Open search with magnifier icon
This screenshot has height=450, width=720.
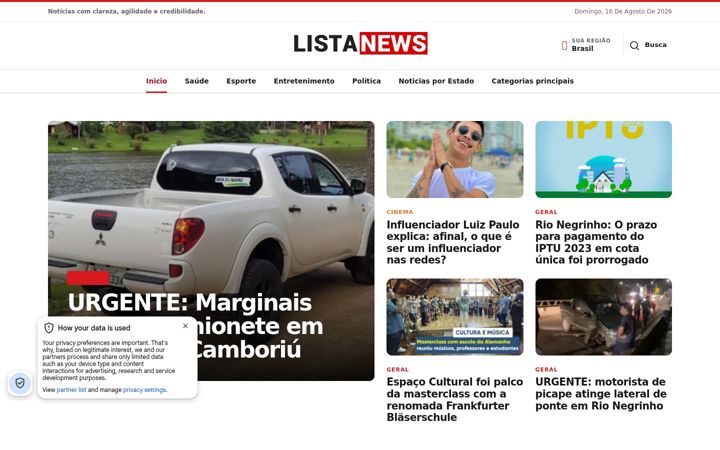click(634, 45)
